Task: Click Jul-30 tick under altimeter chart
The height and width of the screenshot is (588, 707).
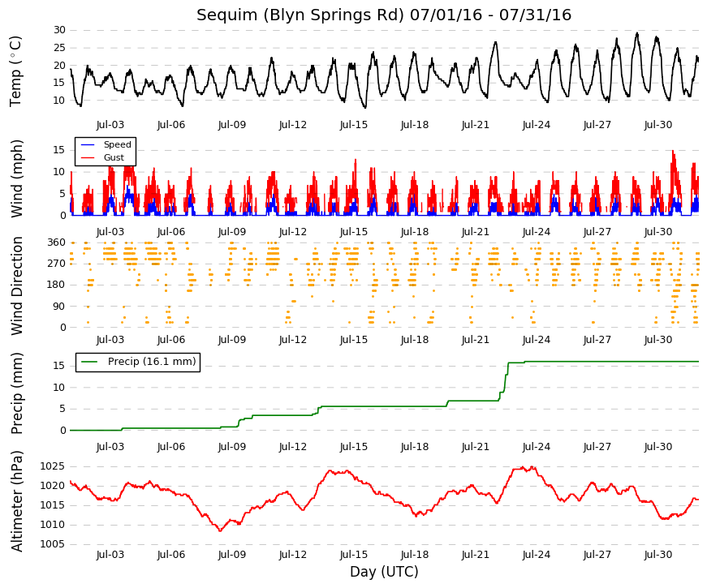Action: click(x=657, y=555)
